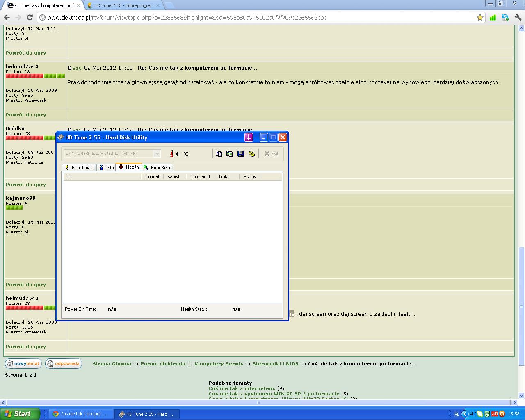Sort by the ID column header
The image size is (525, 420).
[102, 177]
